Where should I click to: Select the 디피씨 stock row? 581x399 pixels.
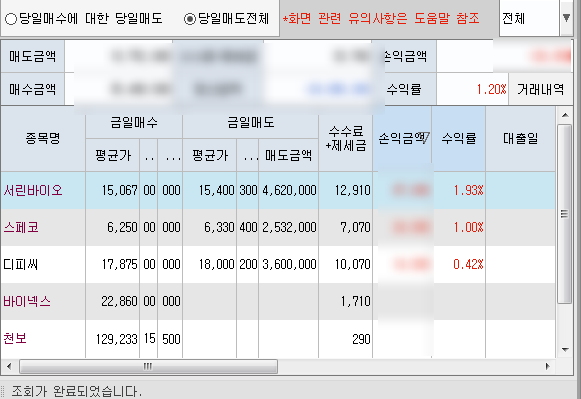(x=278, y=265)
